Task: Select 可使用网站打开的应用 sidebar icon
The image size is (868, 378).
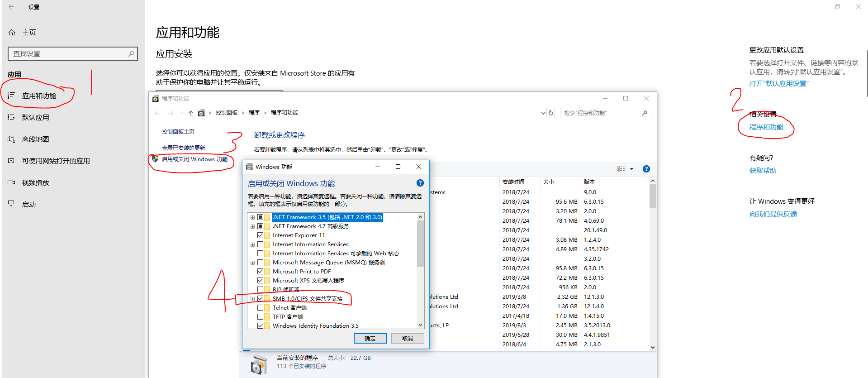Action: tap(11, 161)
